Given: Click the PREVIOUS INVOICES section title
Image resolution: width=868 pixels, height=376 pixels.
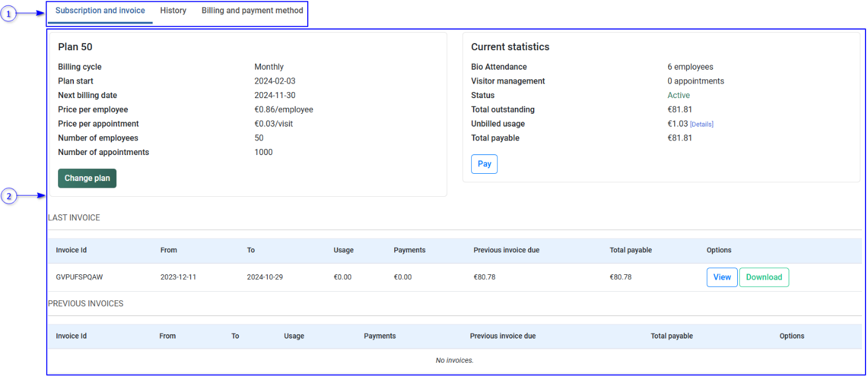Looking at the screenshot, I should [x=85, y=304].
